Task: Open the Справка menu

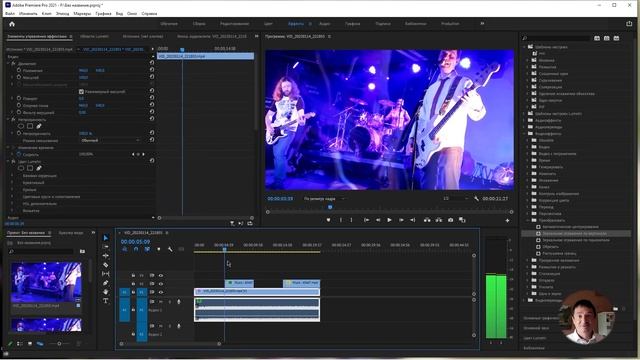Action: tap(149, 13)
